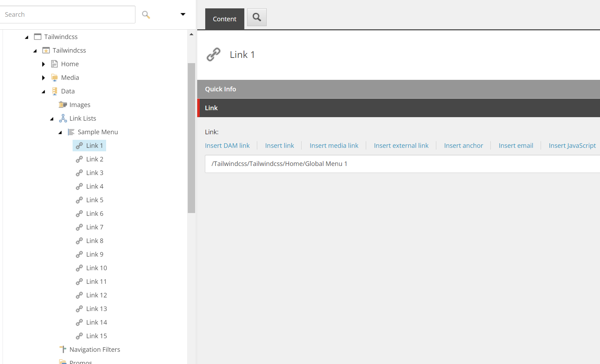The width and height of the screenshot is (600, 364).
Task: Open the Content tab
Action: click(224, 19)
